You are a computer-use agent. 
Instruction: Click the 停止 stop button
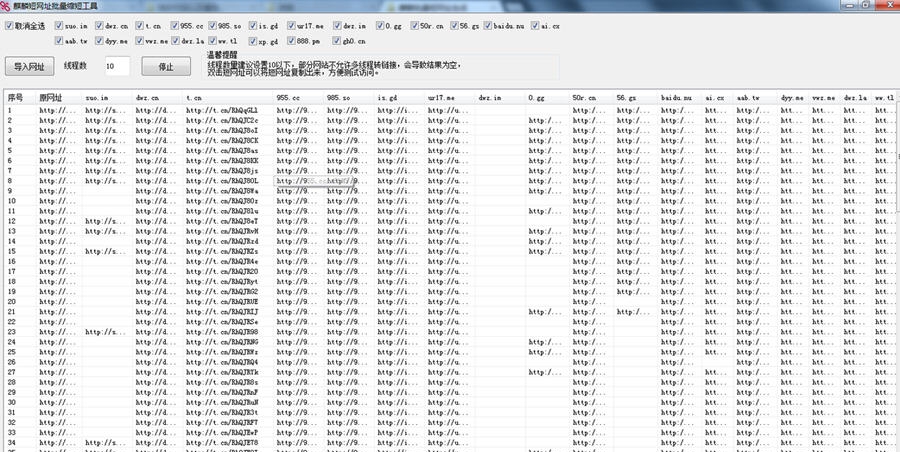[x=166, y=66]
